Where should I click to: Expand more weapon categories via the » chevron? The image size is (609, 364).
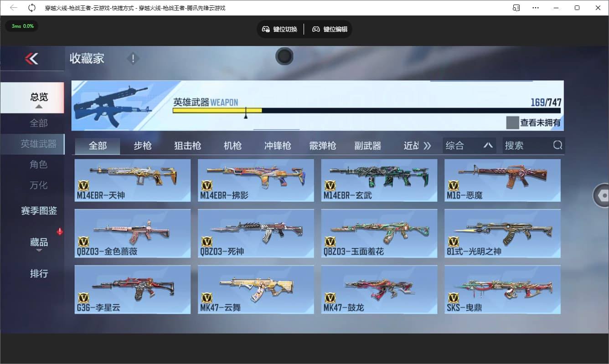click(x=428, y=145)
